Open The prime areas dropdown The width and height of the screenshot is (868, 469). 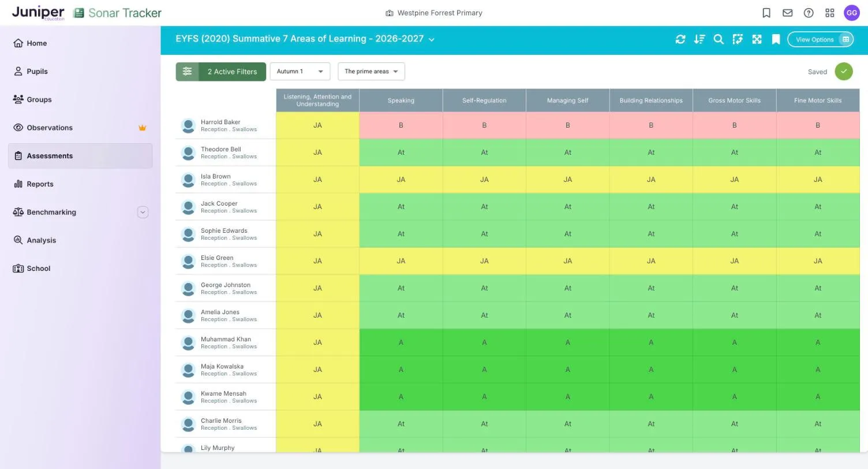pos(371,72)
